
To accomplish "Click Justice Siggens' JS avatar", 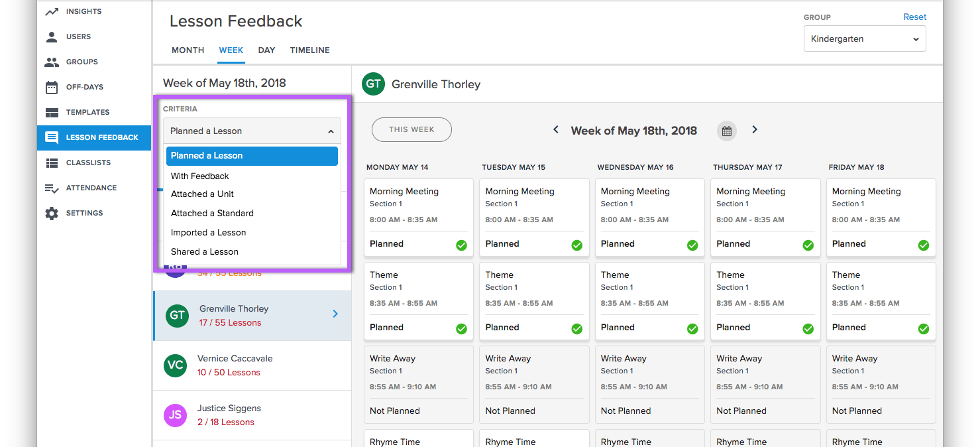I will (x=176, y=415).
